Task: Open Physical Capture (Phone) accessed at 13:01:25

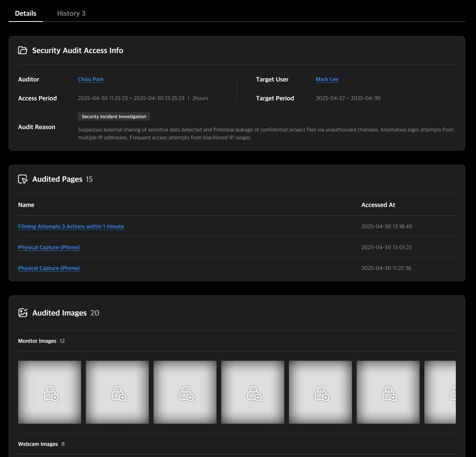Action: click(49, 247)
